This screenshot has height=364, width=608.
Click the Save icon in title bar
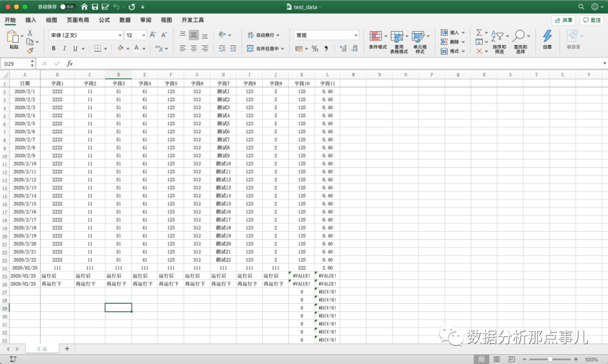(x=95, y=7)
